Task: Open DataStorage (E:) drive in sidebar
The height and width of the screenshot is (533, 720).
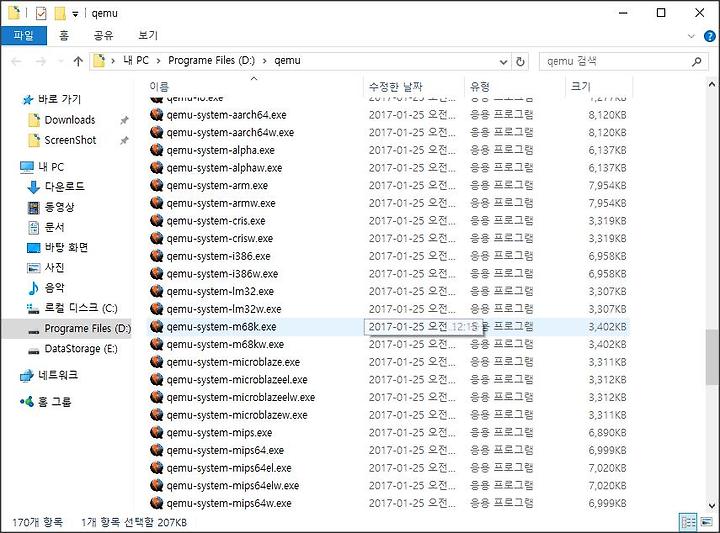Action: click(x=81, y=349)
